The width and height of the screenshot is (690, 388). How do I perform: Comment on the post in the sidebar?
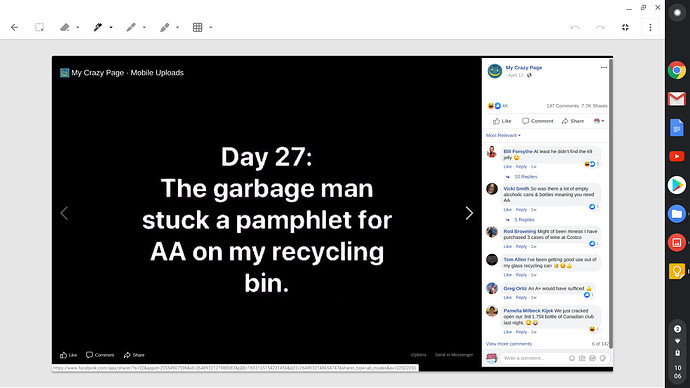pyautogui.click(x=538, y=121)
